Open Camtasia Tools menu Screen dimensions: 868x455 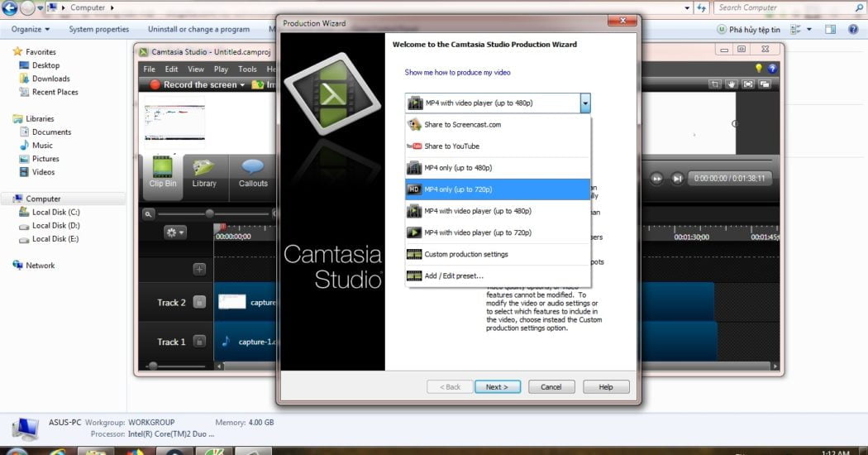(247, 69)
